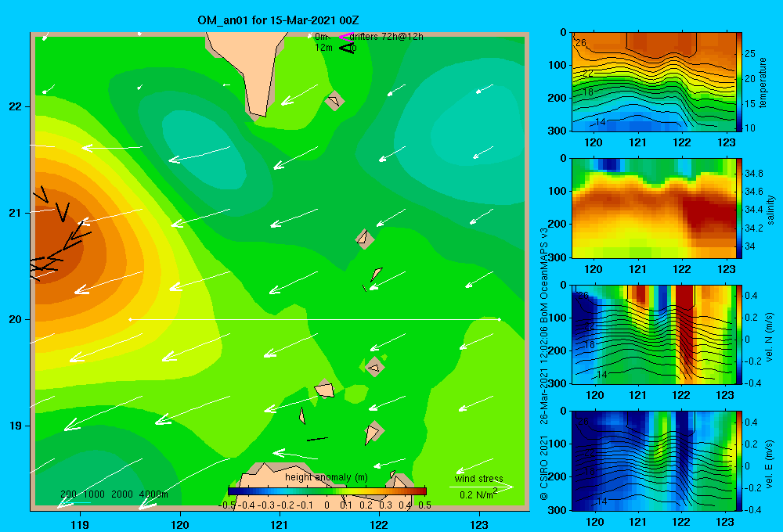The width and height of the screenshot is (783, 532).
Task: Click the black 12m drifter arrow in the legend
Action: (347, 48)
